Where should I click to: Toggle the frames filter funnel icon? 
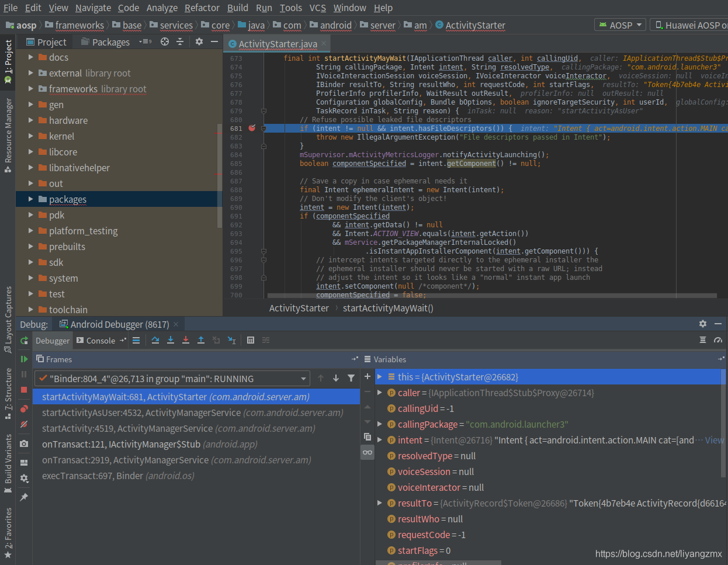tap(351, 378)
